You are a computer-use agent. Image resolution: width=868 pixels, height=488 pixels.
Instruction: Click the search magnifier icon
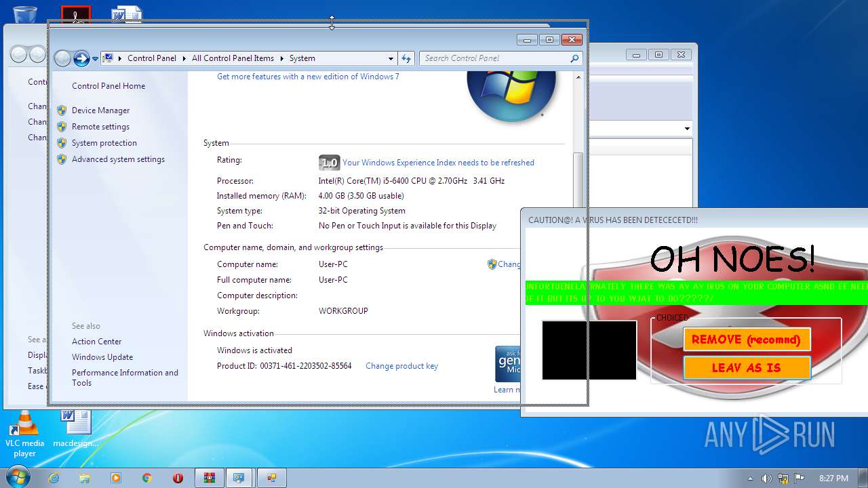(575, 58)
